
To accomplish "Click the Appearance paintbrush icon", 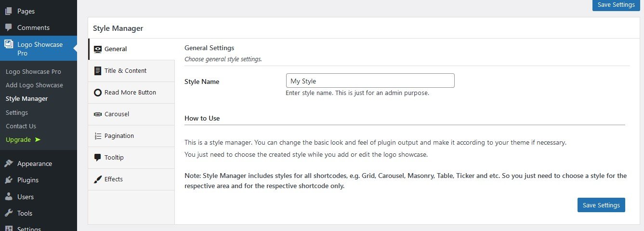I will coord(9,163).
